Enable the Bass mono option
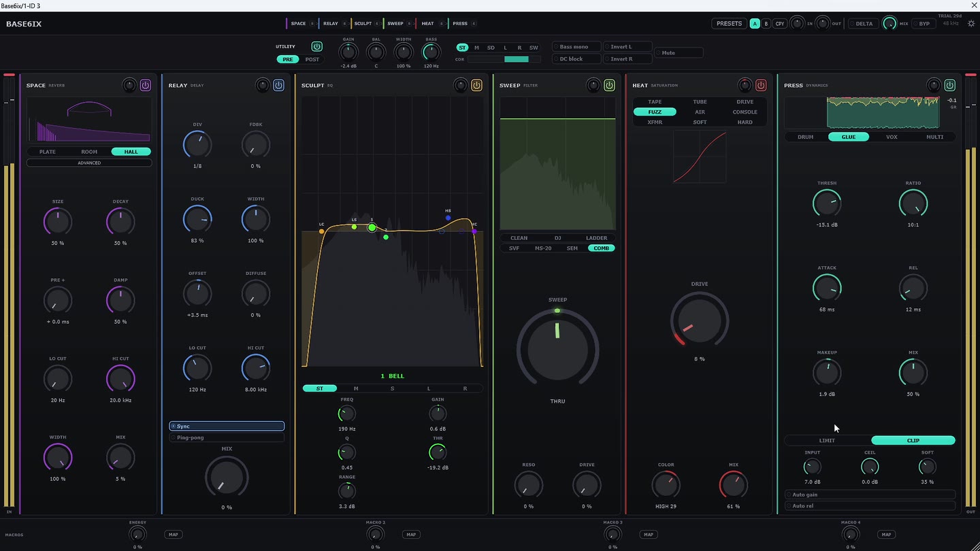980x551 pixels. [x=576, y=47]
